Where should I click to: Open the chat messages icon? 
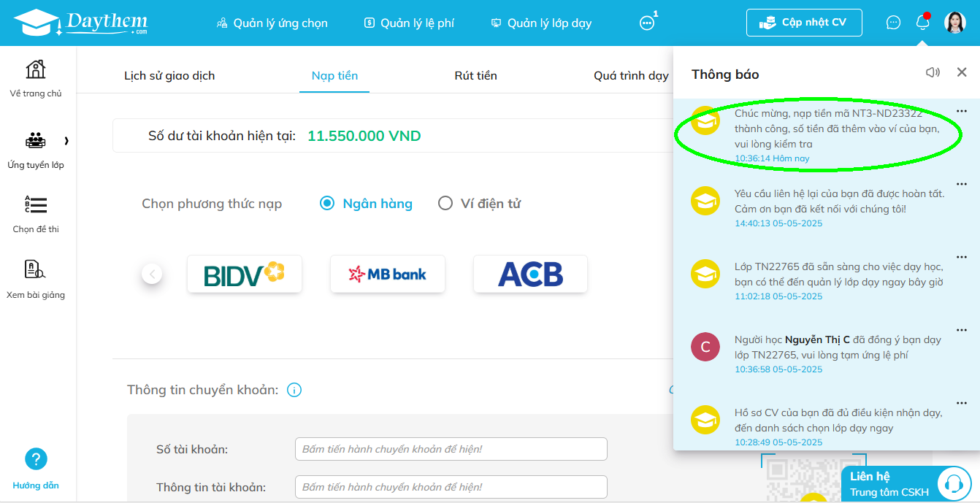[893, 23]
